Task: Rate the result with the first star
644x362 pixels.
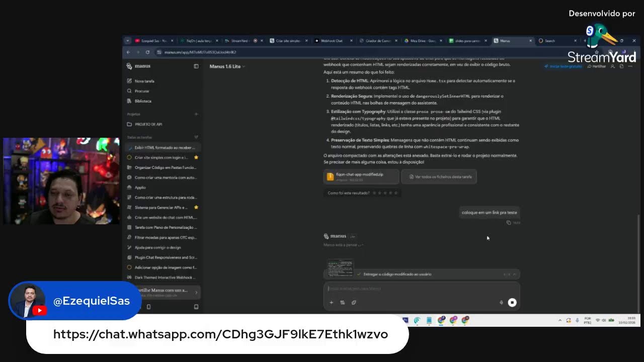Action: (x=374, y=193)
